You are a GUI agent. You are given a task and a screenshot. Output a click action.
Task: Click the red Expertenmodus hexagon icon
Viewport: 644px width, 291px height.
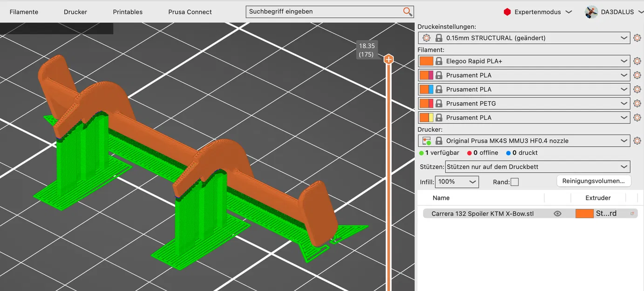507,12
